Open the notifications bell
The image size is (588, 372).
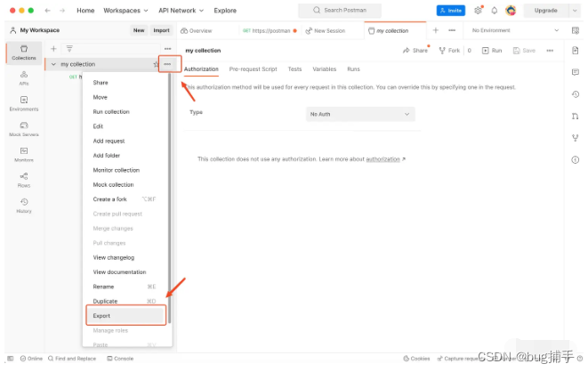[x=495, y=11]
